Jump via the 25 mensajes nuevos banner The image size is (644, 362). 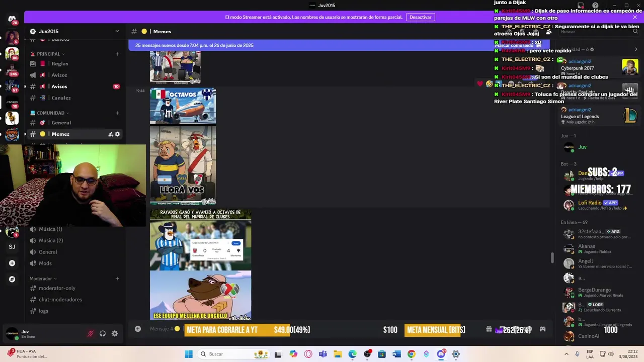click(194, 45)
